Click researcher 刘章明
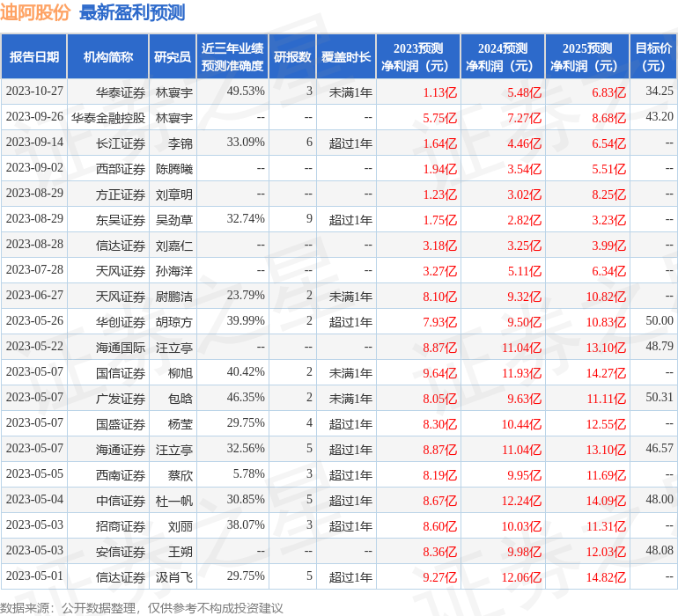 pos(174,194)
